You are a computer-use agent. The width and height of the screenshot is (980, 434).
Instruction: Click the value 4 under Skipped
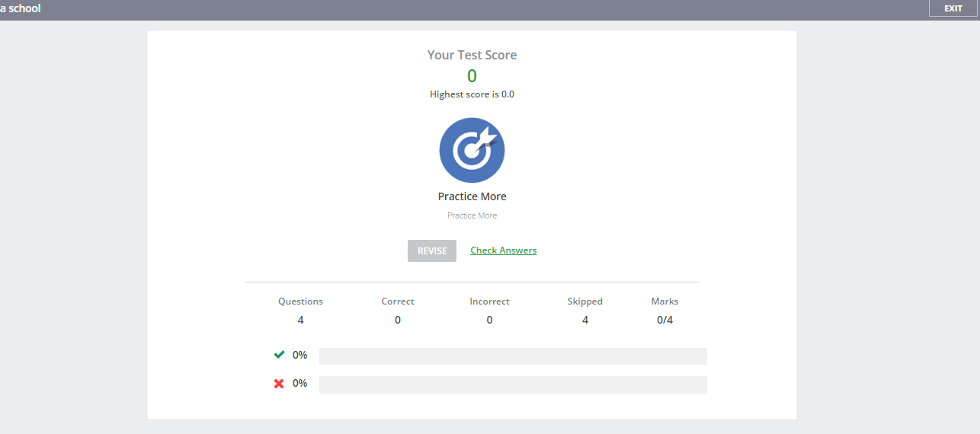pos(585,320)
